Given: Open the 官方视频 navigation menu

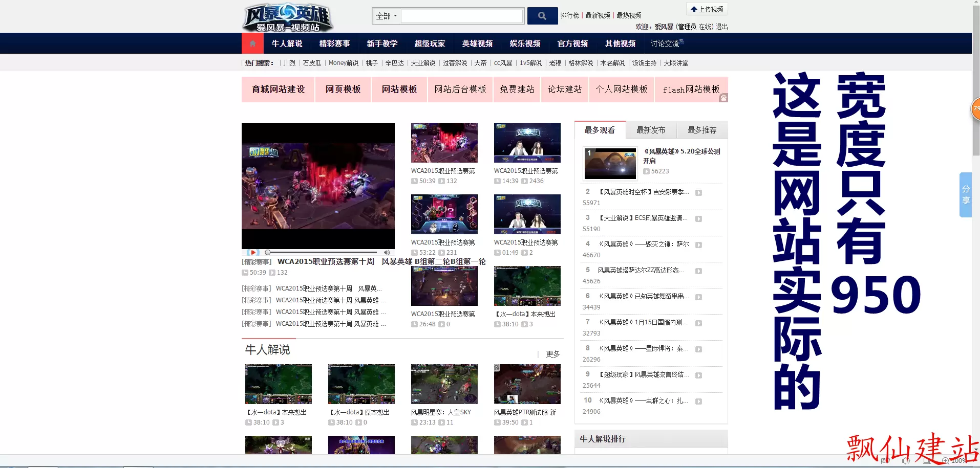Looking at the screenshot, I should [x=572, y=43].
